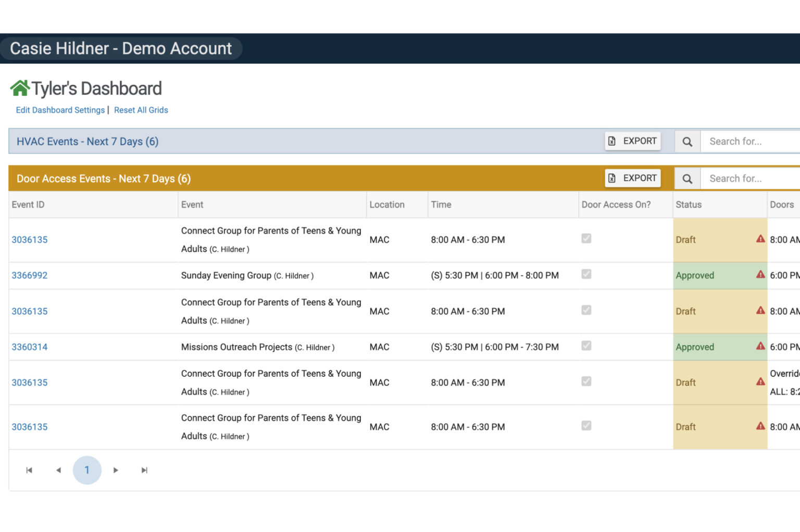Click warning triangle on Sunday Evening Group row
This screenshot has height=532, width=800.
tap(760, 275)
